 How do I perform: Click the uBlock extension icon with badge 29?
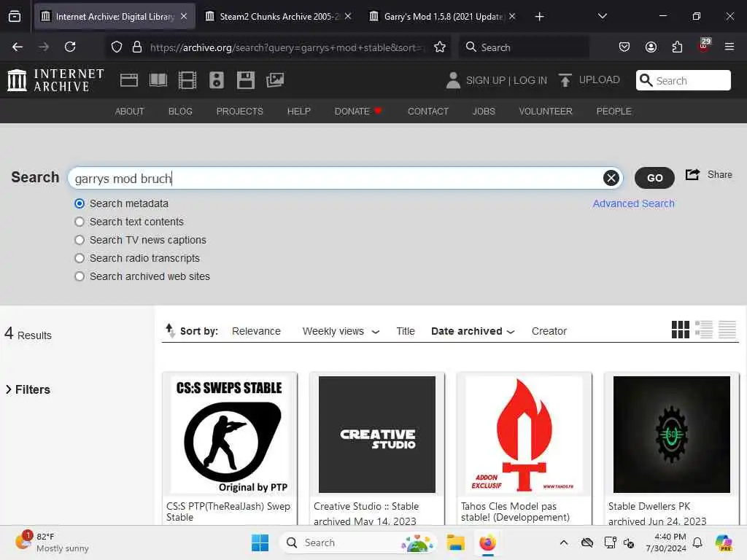point(704,46)
